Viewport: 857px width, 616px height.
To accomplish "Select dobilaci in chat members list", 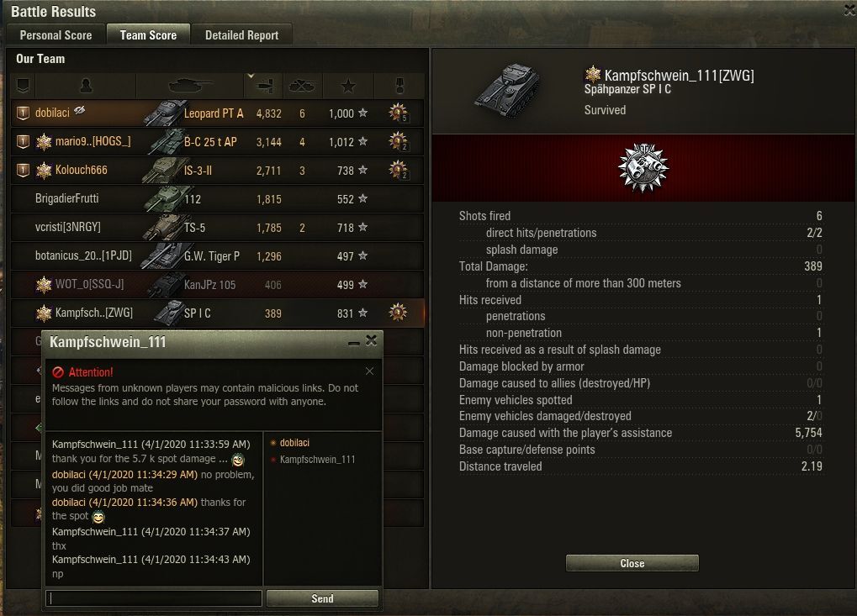I will [x=294, y=443].
